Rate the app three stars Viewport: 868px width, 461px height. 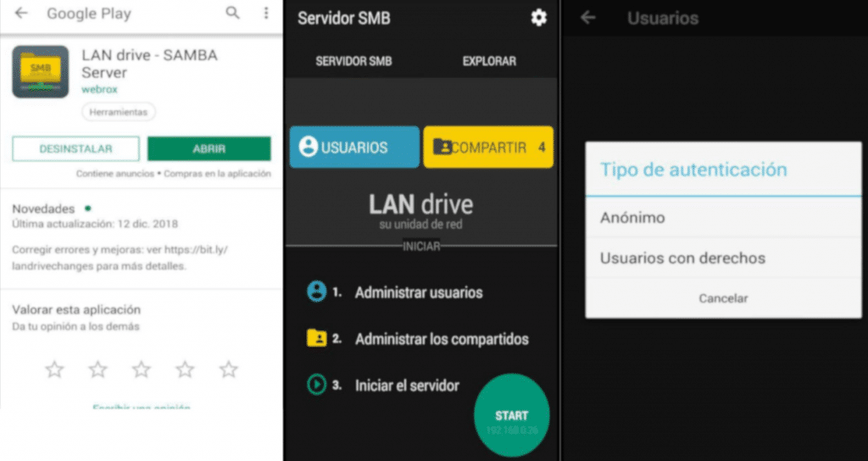pyautogui.click(x=142, y=369)
